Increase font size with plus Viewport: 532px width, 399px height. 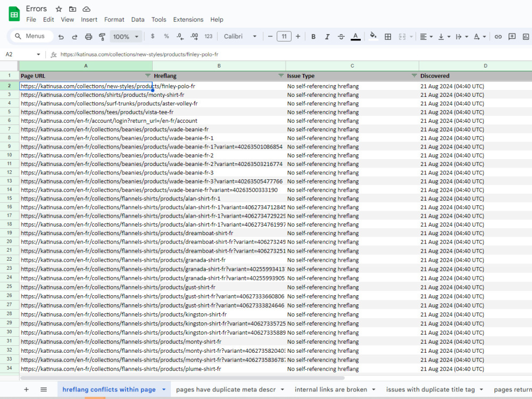coord(298,36)
